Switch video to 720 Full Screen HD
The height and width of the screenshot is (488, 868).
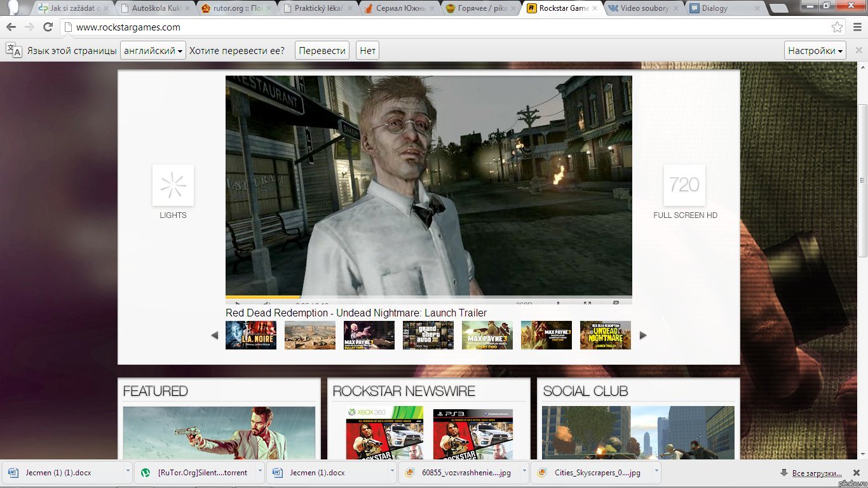click(684, 186)
